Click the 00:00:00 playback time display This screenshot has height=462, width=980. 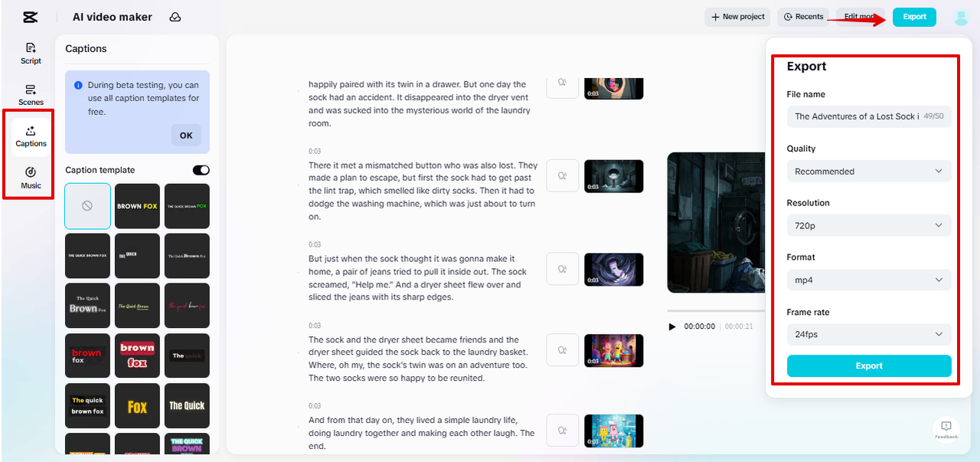[700, 326]
